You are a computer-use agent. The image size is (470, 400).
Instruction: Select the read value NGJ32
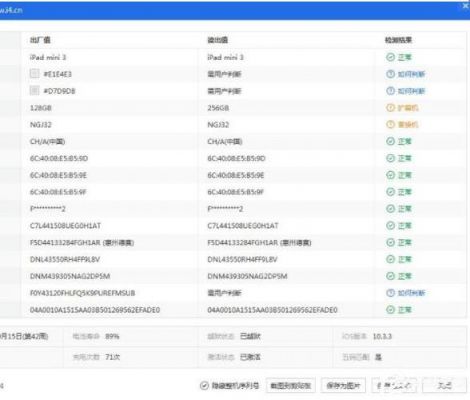[x=218, y=125]
